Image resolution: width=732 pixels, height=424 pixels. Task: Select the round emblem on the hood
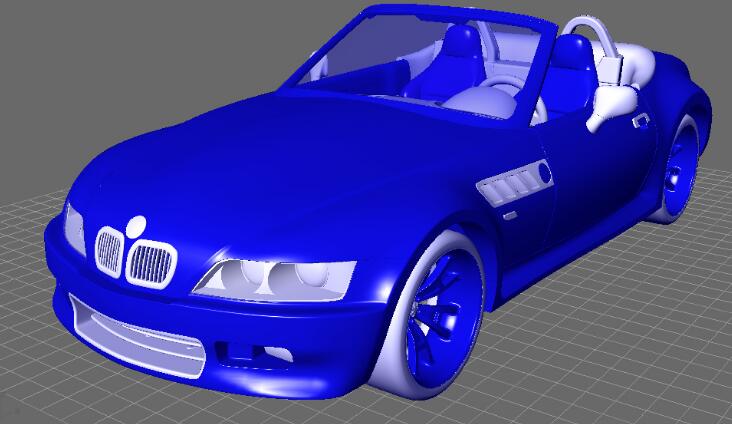(x=136, y=227)
